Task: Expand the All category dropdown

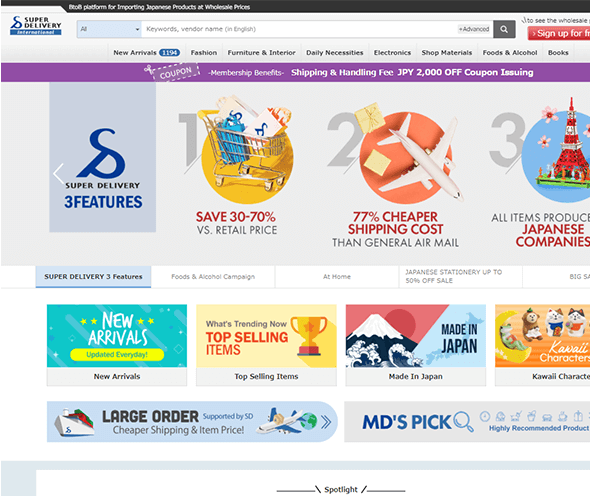Action: tap(109, 29)
